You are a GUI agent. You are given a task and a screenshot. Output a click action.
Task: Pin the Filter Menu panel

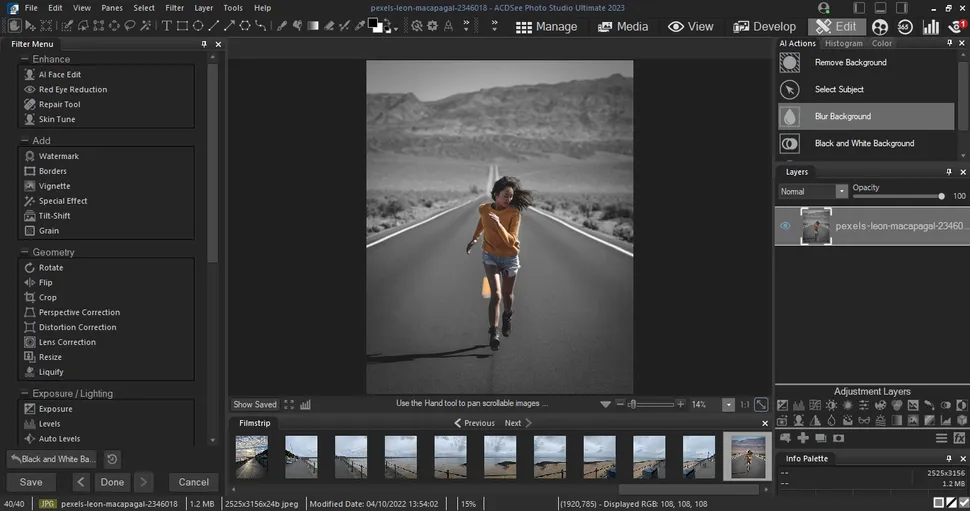point(204,44)
